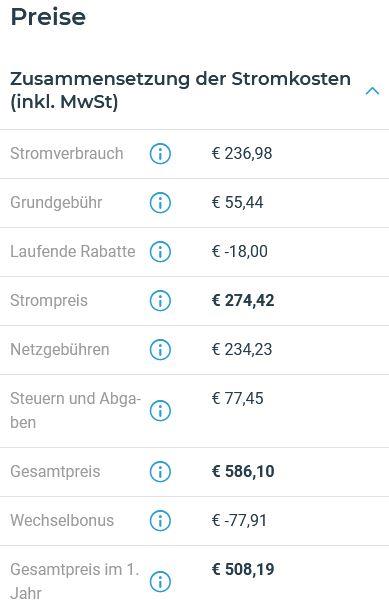The height and width of the screenshot is (610, 389).
Task: Click the Strompreis value € 274,42
Action: coord(243,300)
